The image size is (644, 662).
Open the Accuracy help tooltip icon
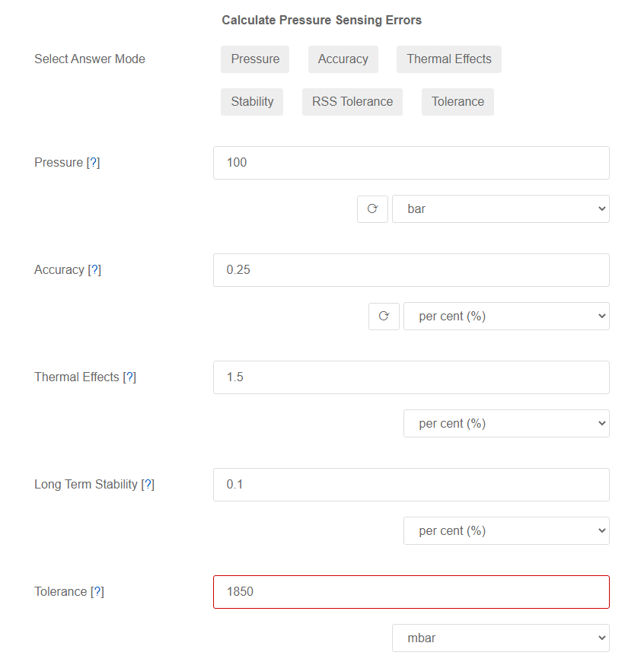[96, 269]
